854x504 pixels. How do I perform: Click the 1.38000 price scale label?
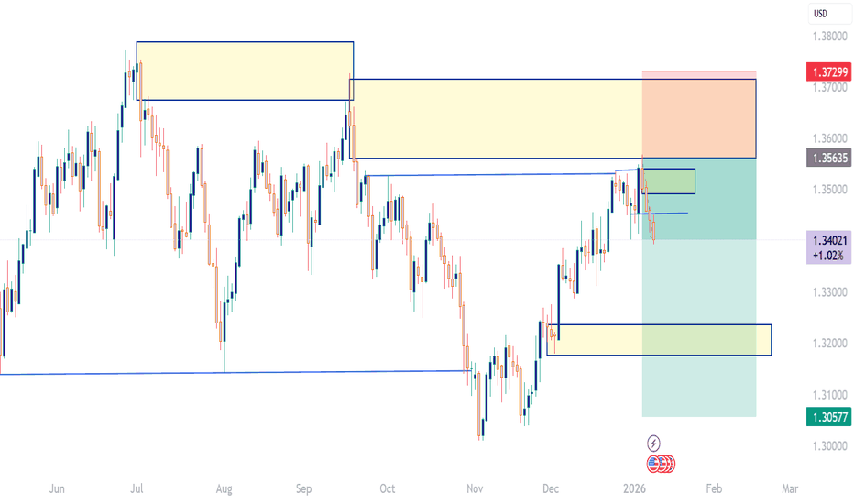click(829, 37)
